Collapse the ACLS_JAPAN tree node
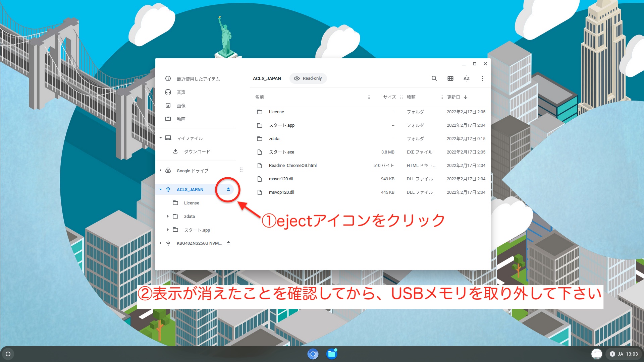 point(161,189)
